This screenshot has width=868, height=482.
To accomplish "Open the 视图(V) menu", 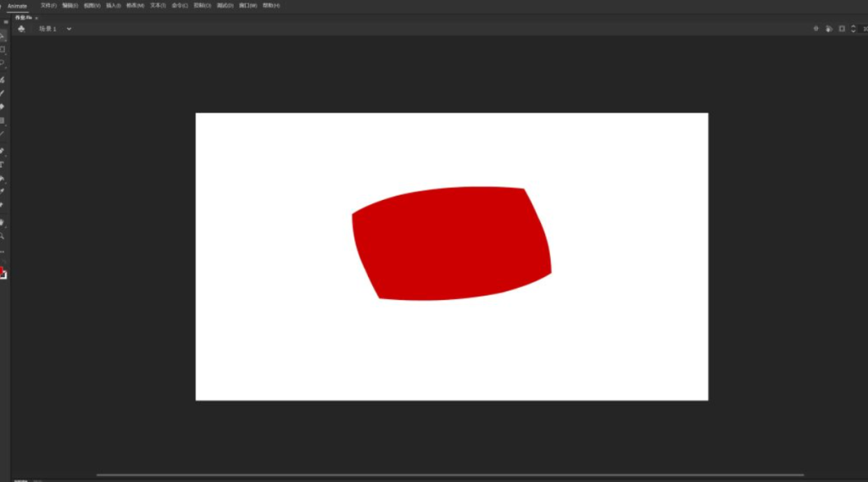I will click(92, 6).
